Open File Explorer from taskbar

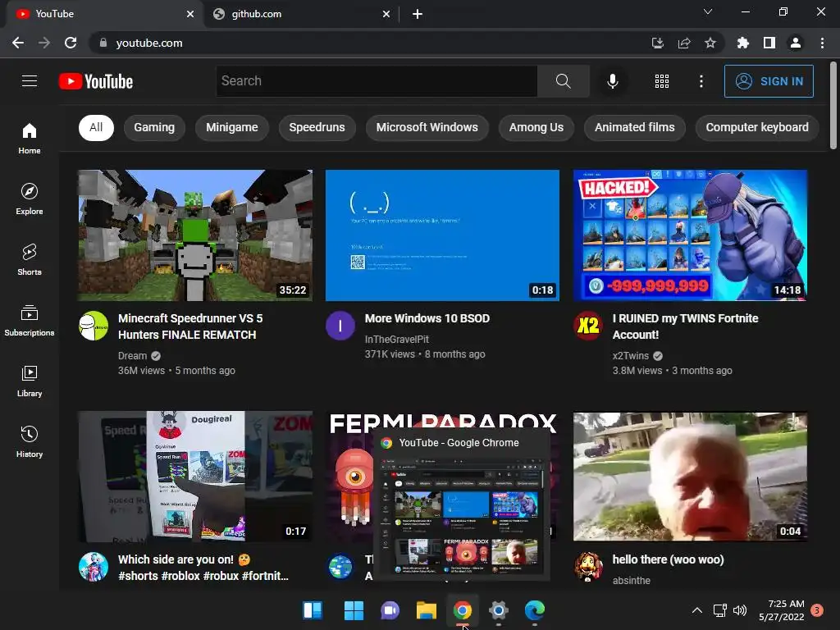427,610
